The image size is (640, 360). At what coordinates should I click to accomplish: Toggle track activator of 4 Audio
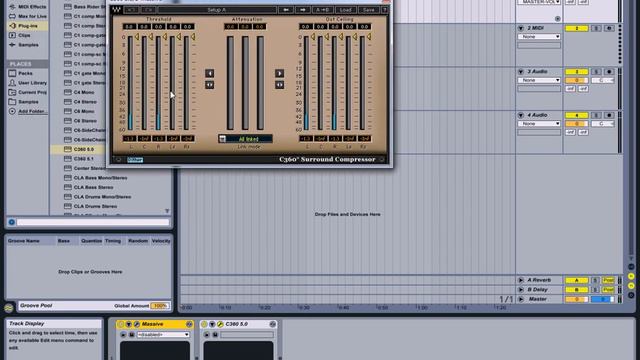coord(576,116)
